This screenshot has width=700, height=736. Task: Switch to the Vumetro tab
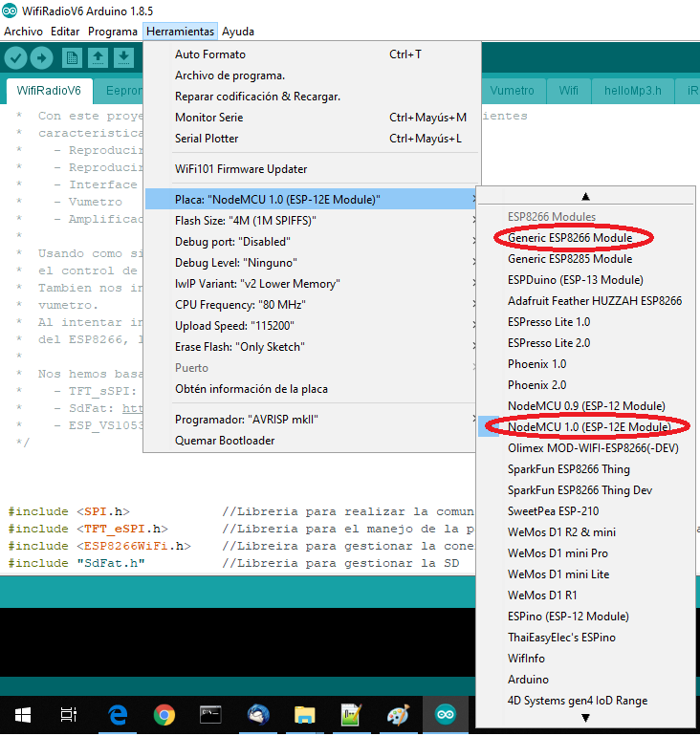tap(513, 91)
